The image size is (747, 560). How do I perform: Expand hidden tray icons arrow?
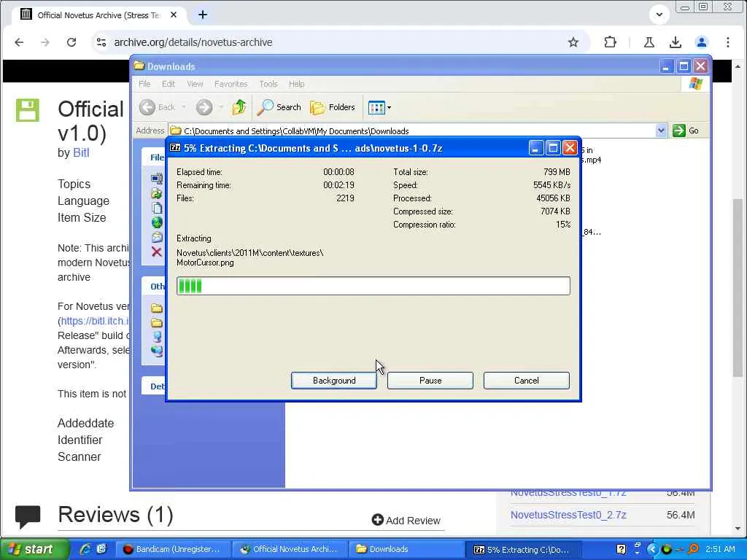[x=652, y=550]
